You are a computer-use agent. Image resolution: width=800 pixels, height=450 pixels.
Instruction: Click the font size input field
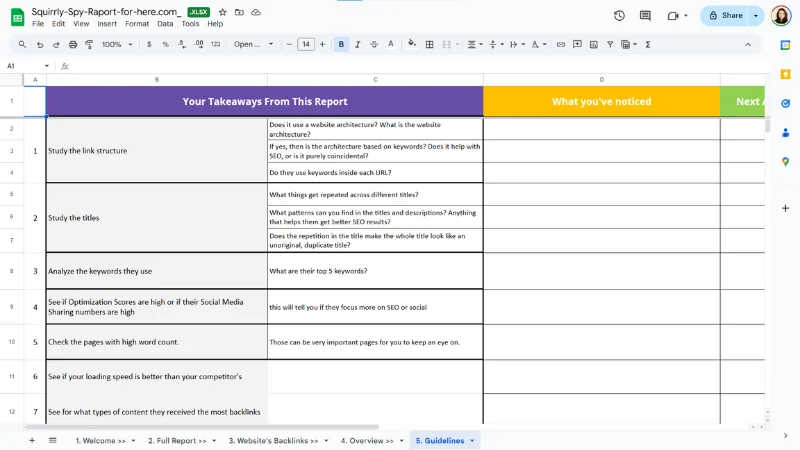point(305,44)
